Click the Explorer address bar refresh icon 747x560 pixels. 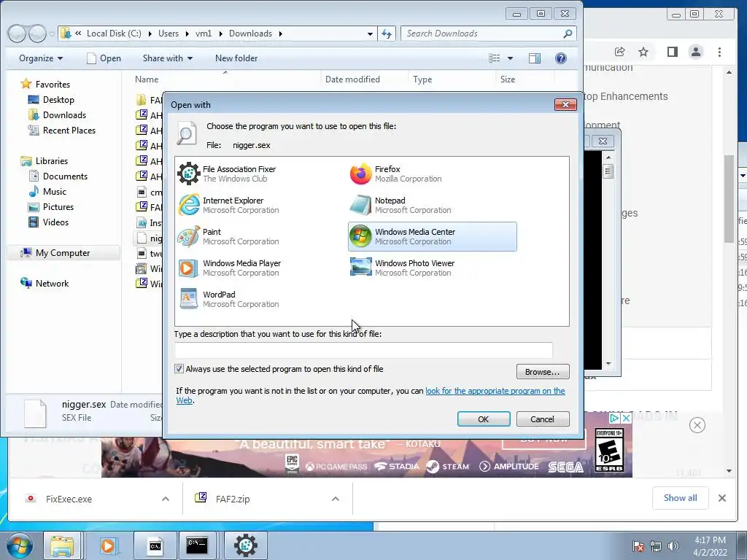(387, 34)
